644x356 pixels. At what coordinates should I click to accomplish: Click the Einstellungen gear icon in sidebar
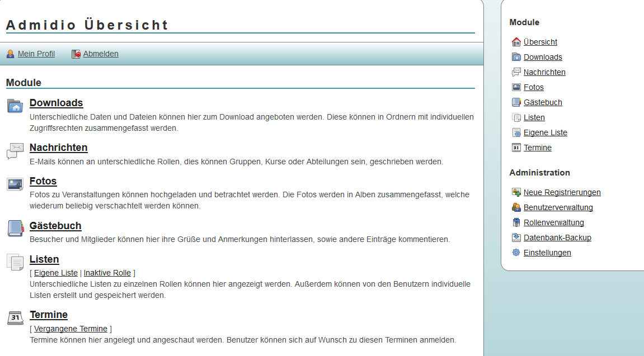click(516, 253)
